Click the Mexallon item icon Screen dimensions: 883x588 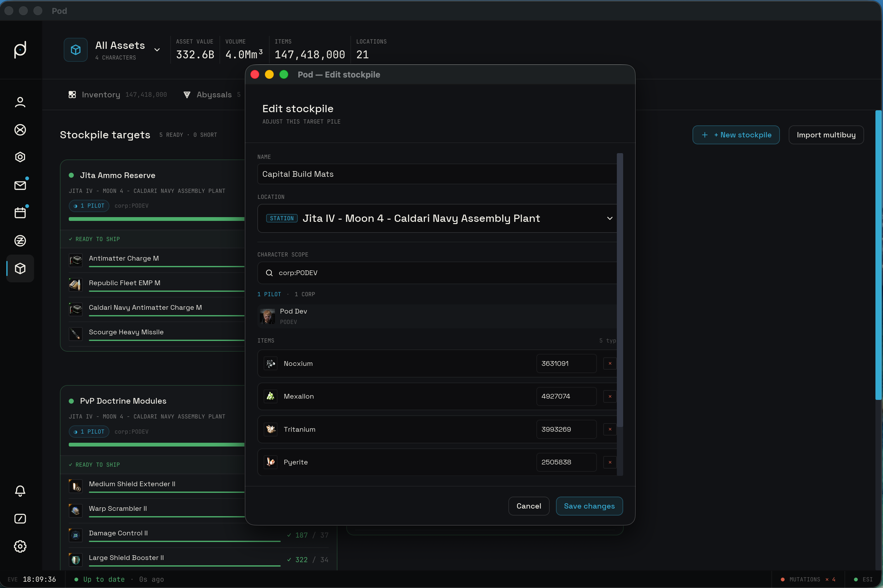tap(271, 396)
